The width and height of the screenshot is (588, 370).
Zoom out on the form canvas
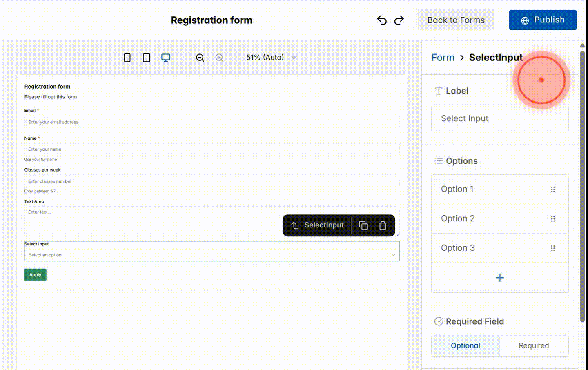[x=200, y=58]
